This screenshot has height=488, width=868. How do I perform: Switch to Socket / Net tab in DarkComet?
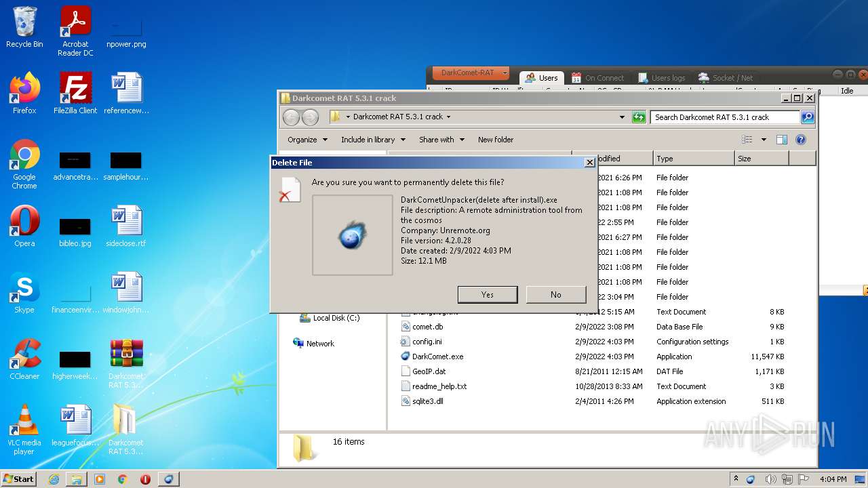726,77
